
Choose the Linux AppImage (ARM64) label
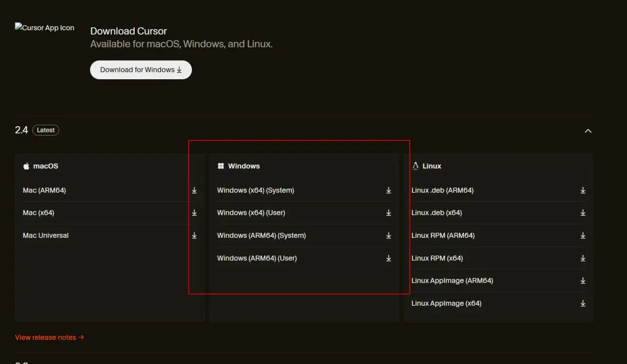pyautogui.click(x=452, y=281)
